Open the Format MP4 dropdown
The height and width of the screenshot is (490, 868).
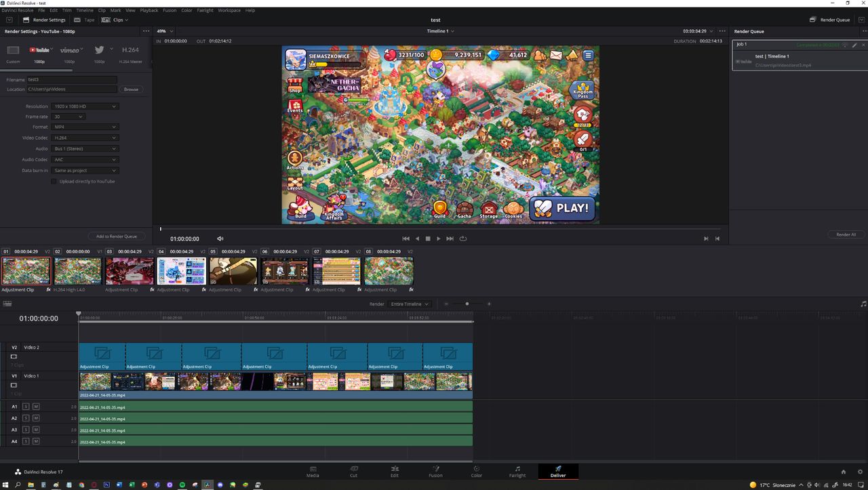click(85, 127)
